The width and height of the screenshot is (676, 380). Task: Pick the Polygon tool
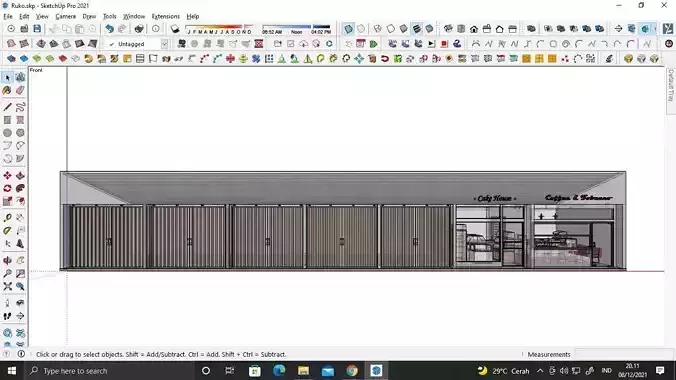click(x=20, y=133)
